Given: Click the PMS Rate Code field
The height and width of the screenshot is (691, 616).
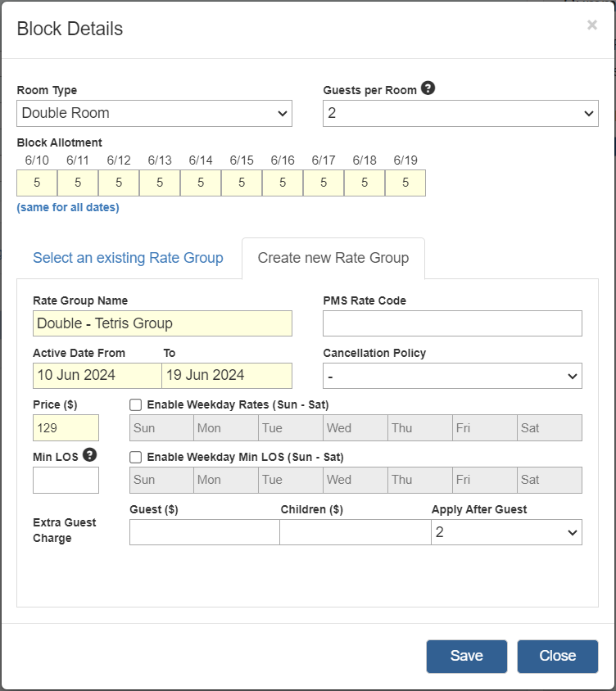Looking at the screenshot, I should pos(452,323).
